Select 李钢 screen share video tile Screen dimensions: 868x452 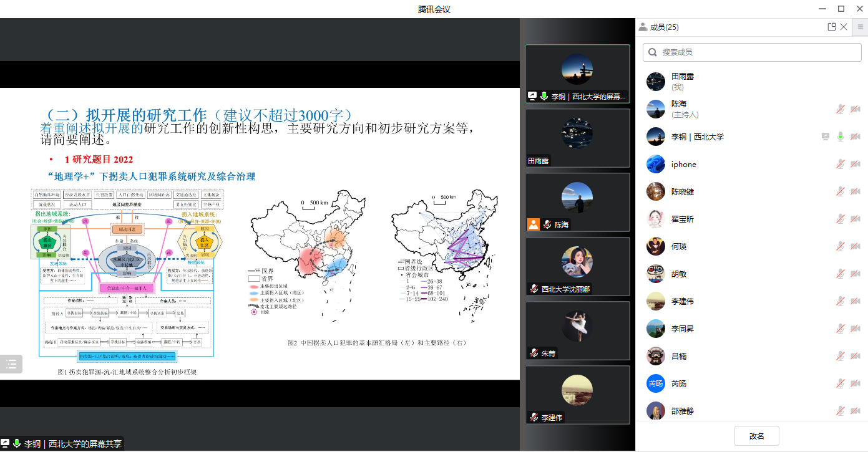[x=577, y=74]
